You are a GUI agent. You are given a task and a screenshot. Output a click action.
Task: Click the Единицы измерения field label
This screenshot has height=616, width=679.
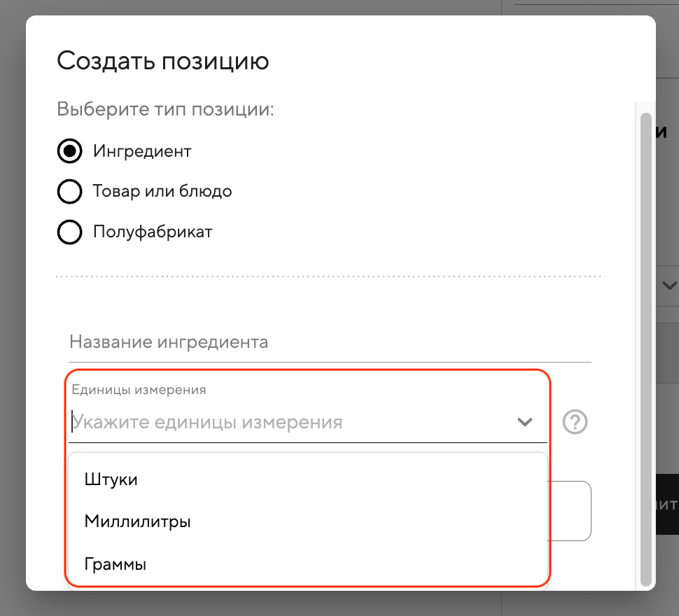139,390
